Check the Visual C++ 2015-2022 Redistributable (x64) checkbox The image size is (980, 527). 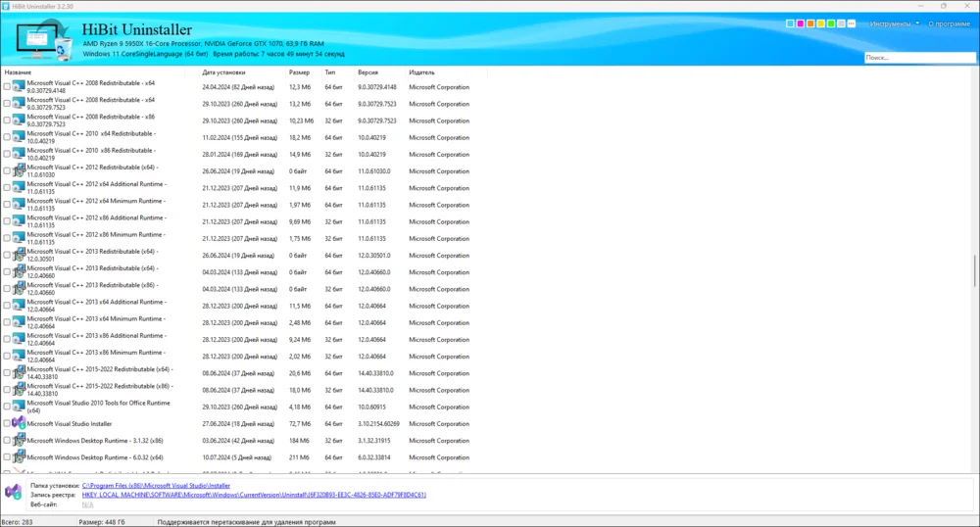(7, 373)
